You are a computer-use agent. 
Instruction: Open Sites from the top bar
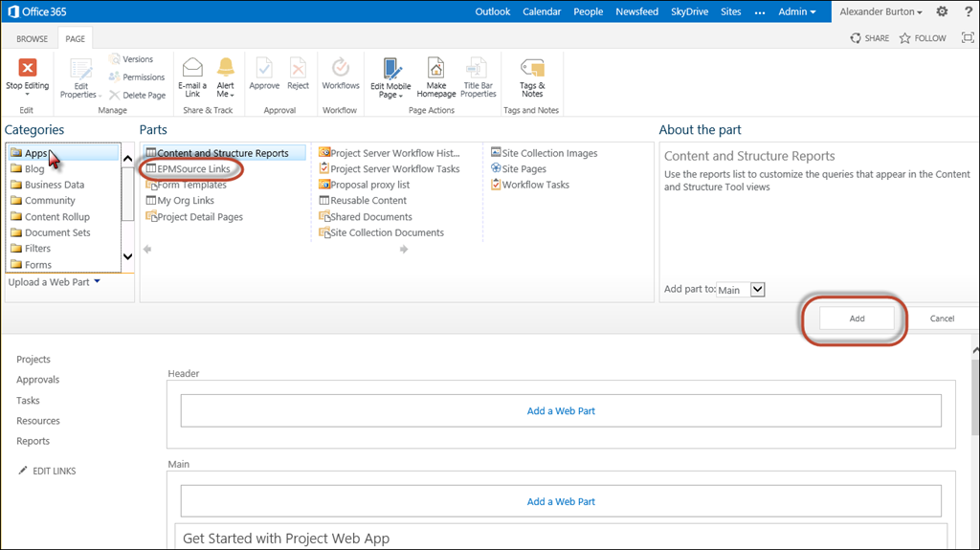[730, 11]
